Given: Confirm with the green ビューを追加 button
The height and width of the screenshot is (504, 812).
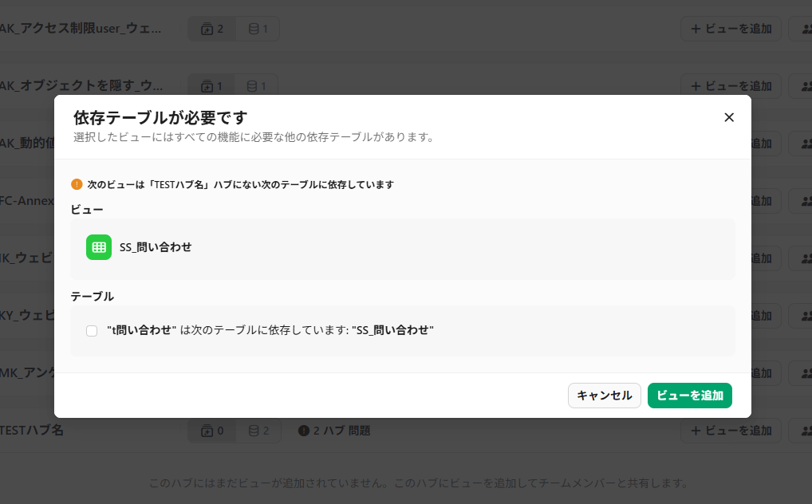Looking at the screenshot, I should [689, 396].
